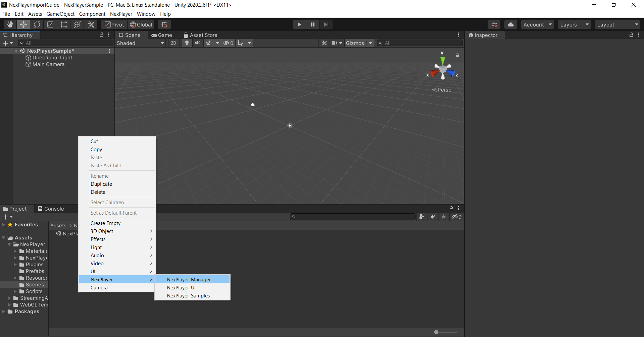The image size is (644, 337).
Task: Toggle Pivot handle position
Action: [x=114, y=24]
